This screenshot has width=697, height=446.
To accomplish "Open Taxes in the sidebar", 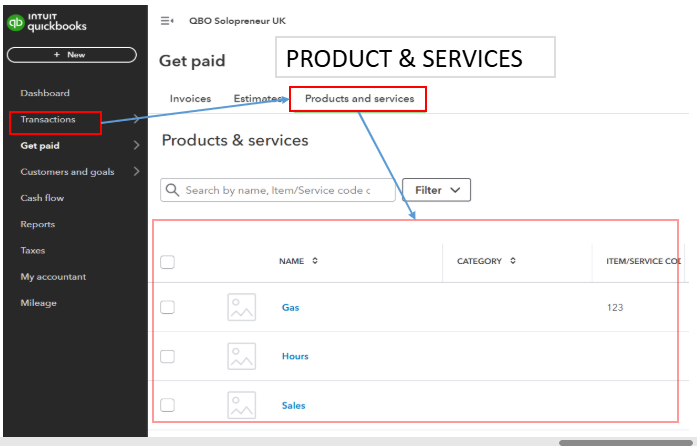I will (32, 250).
